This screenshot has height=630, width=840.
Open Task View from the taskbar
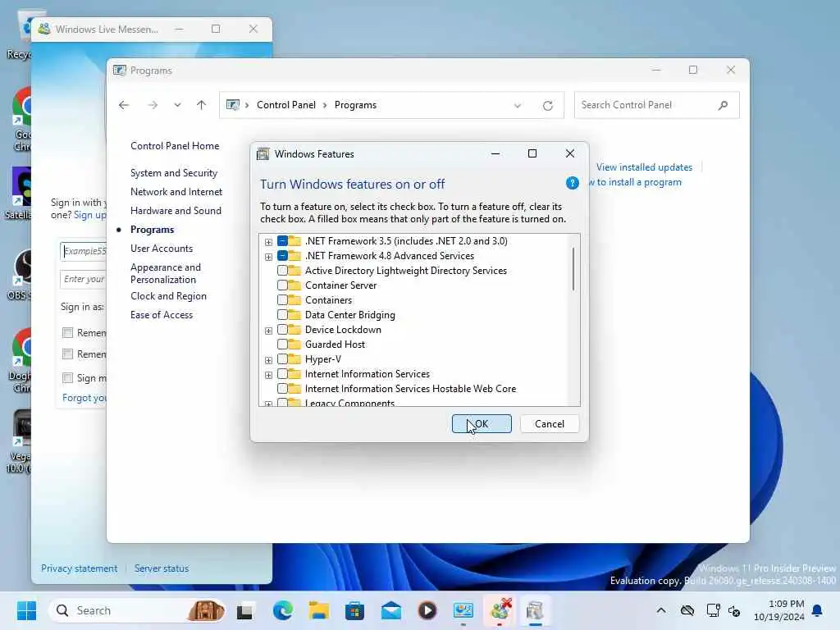click(x=245, y=610)
